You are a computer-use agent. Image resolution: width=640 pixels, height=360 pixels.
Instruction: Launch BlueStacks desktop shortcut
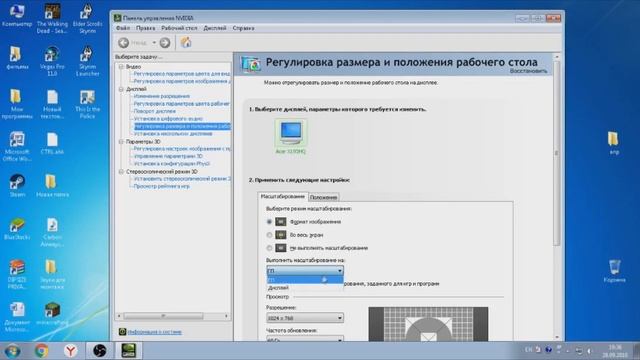17,228
